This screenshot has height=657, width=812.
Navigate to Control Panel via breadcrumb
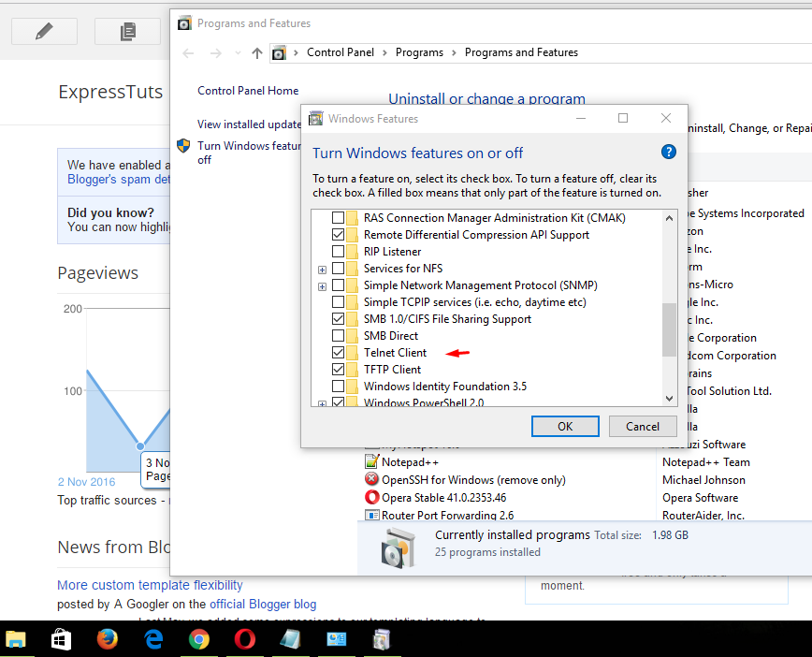click(341, 52)
